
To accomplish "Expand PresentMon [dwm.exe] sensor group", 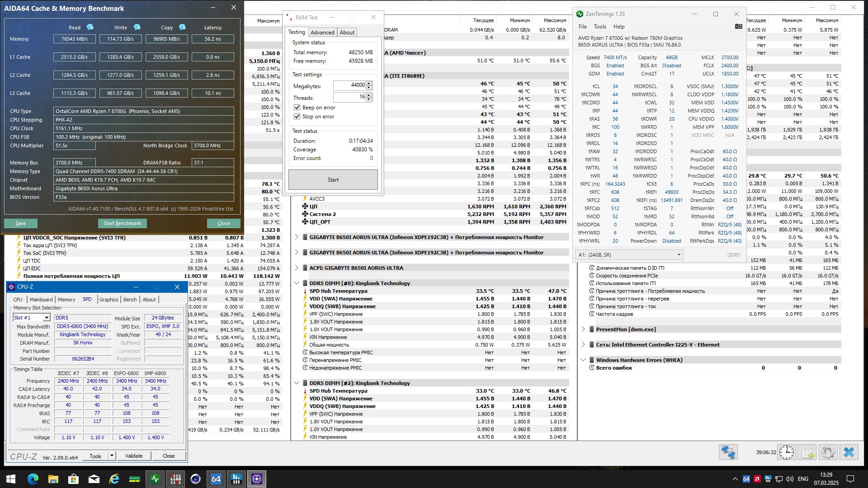I will 583,329.
